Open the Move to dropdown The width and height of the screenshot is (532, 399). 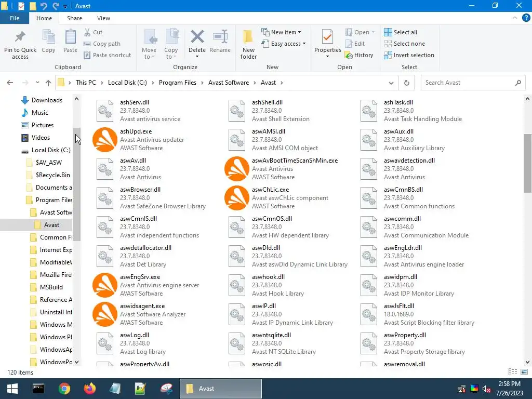pos(149,44)
